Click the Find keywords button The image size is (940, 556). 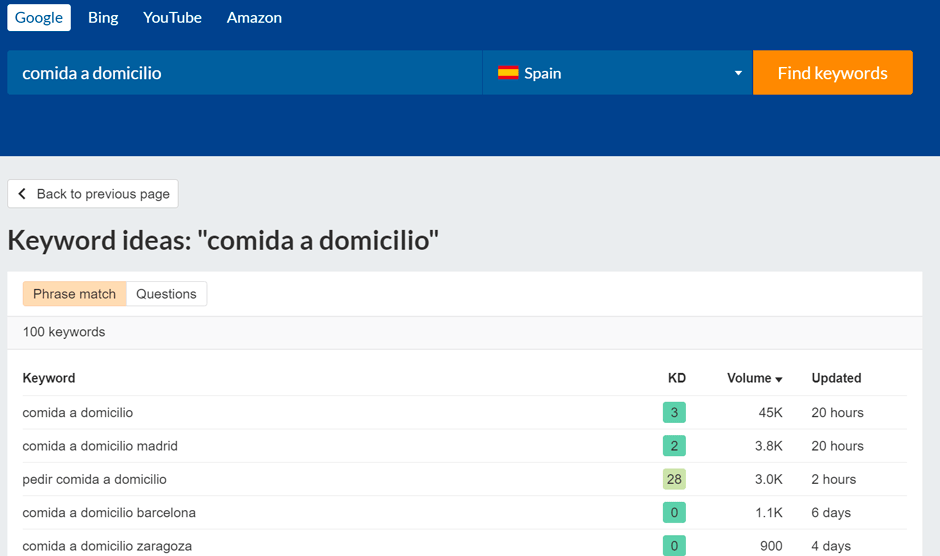(x=833, y=73)
